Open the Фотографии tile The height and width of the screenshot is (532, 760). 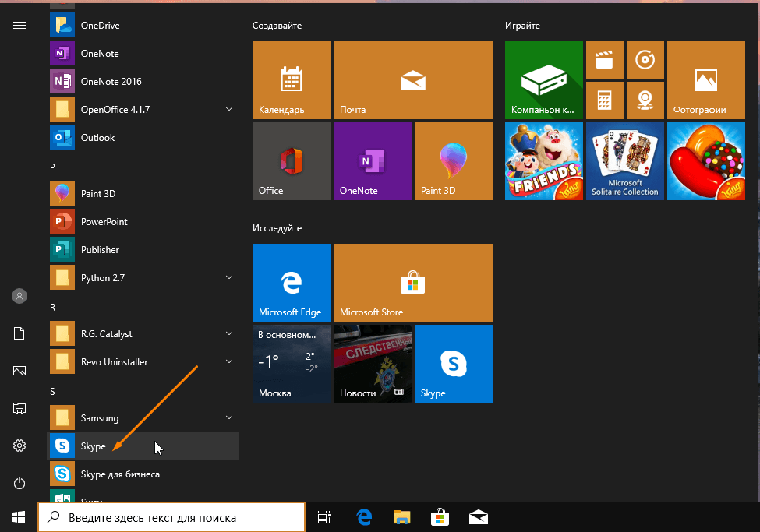click(x=705, y=80)
